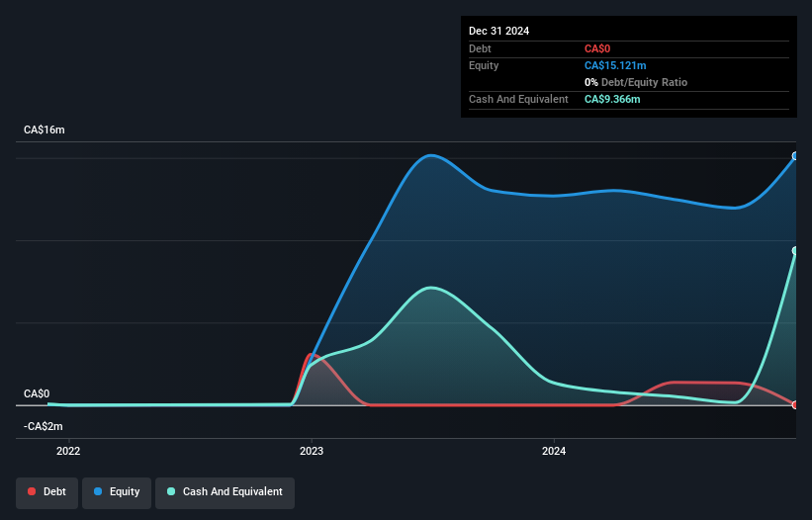
Task: Click the Cash And Equivalent tooltip row label
Action: pyautogui.click(x=518, y=99)
